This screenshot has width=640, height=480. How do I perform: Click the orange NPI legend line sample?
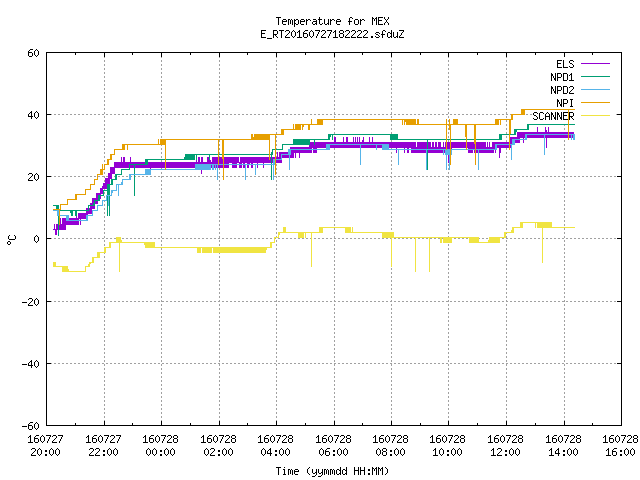[x=595, y=102]
